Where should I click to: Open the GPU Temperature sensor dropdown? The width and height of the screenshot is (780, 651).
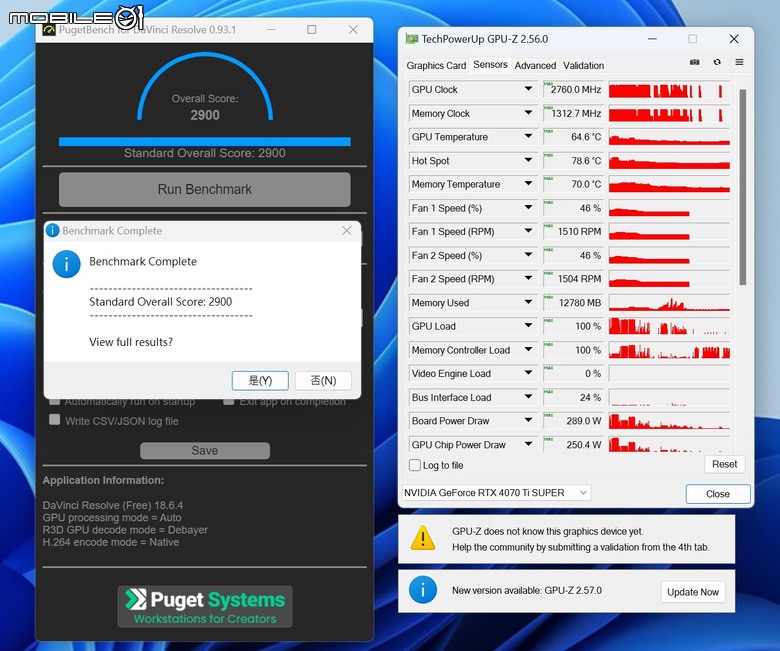[x=528, y=136]
